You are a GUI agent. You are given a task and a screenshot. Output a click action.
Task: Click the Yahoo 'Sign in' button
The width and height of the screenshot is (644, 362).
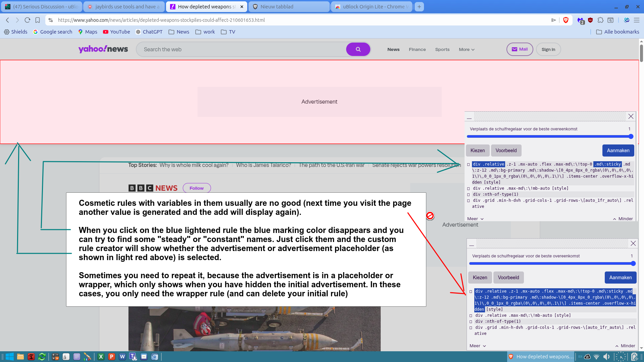point(548,50)
